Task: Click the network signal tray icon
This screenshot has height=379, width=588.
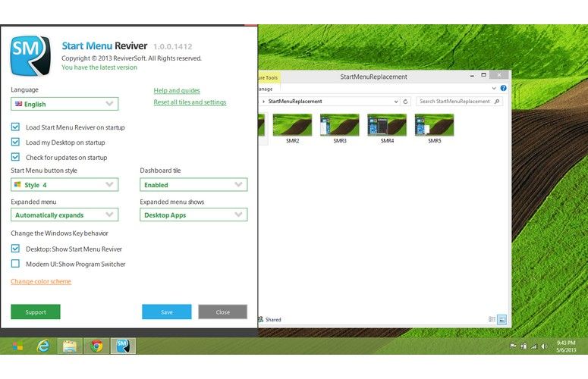Action: (x=533, y=346)
